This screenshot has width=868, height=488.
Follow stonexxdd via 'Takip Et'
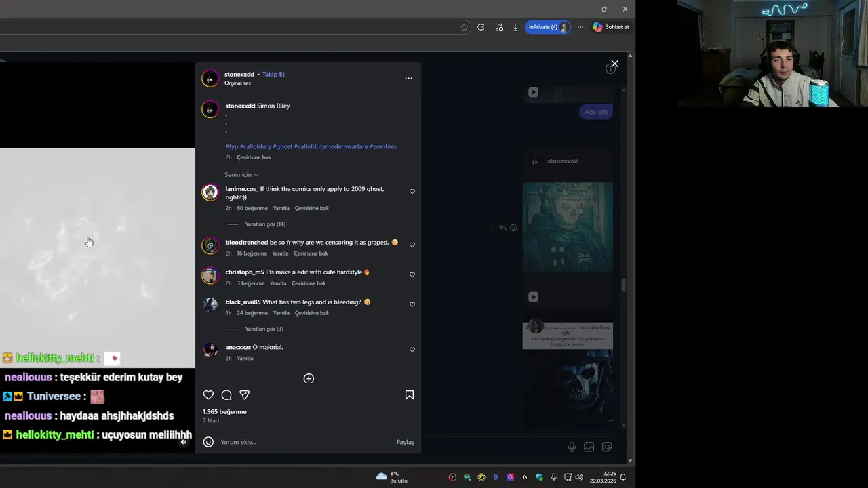273,74
